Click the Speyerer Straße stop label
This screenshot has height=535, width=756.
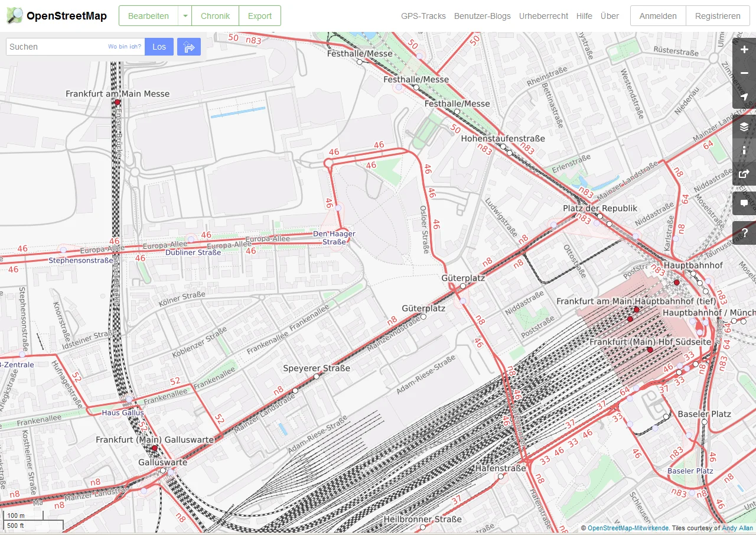[x=317, y=368]
